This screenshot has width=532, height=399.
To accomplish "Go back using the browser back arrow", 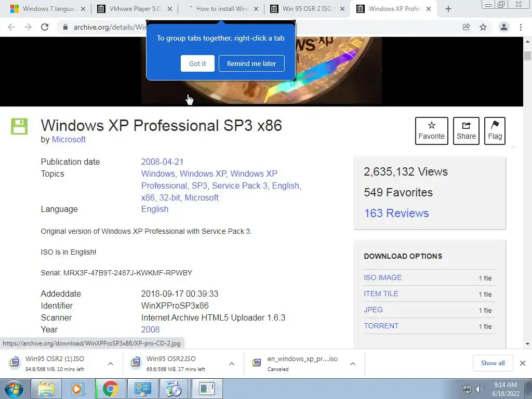I will pos(11,27).
